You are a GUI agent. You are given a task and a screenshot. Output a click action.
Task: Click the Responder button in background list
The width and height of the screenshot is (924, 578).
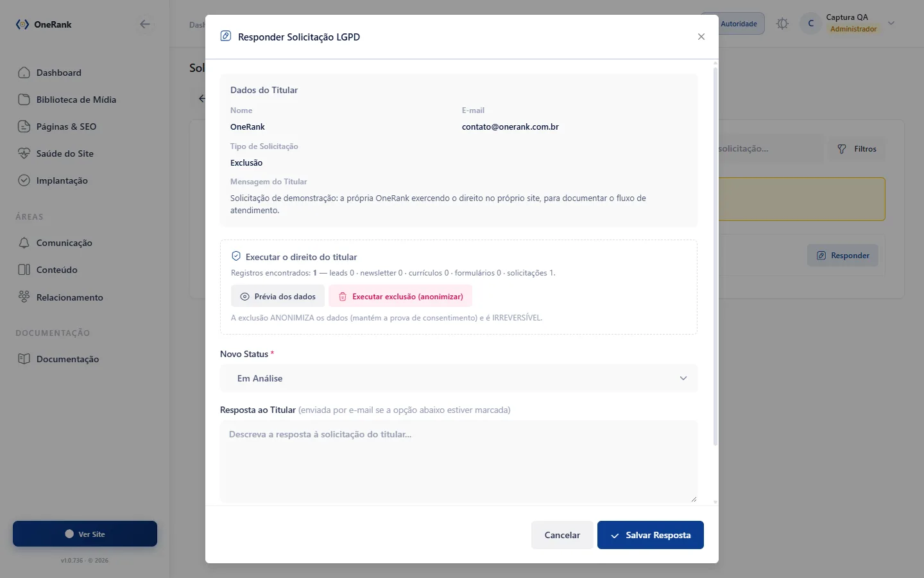[843, 256]
